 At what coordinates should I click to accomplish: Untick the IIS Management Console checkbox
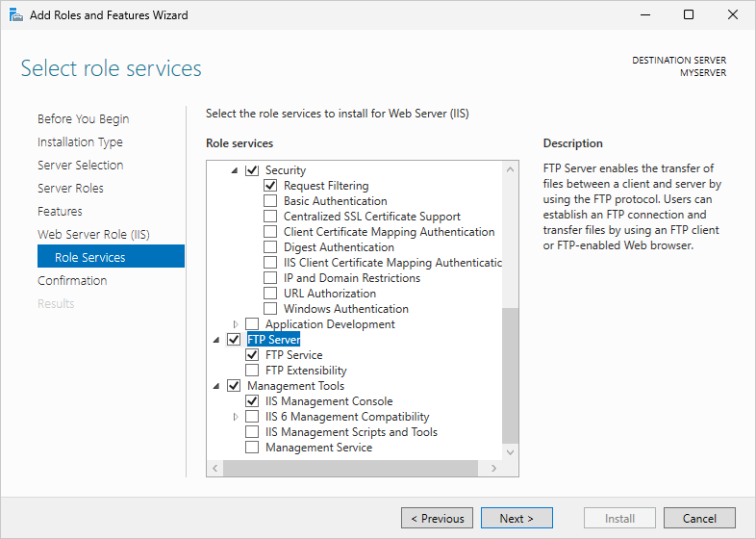[x=252, y=401]
